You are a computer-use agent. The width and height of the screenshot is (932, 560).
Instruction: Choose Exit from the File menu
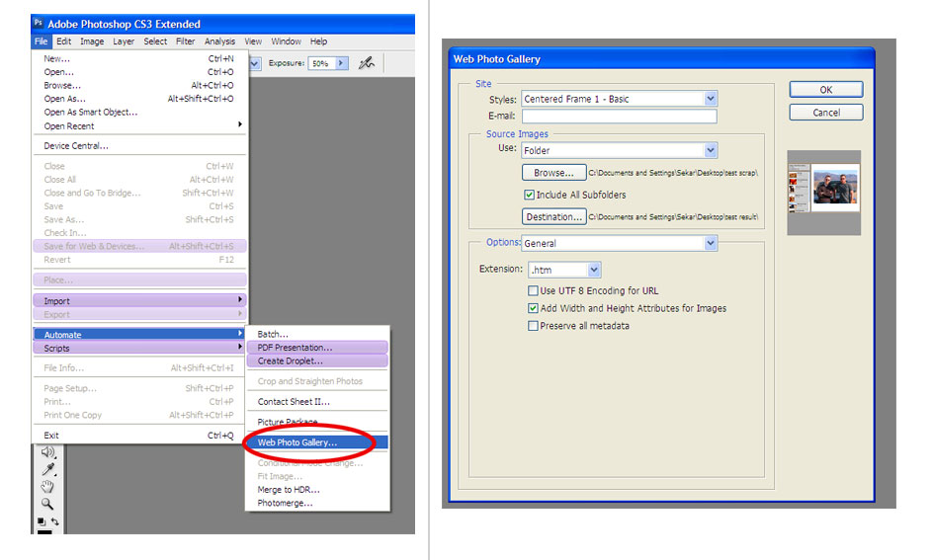pos(139,436)
